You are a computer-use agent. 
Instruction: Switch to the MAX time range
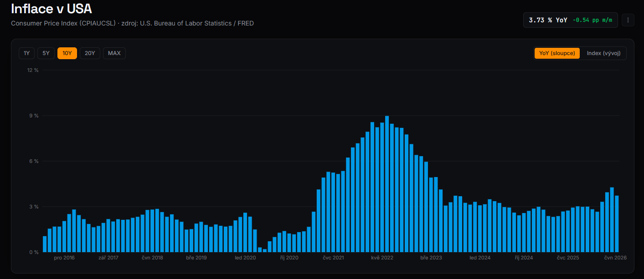[114, 53]
